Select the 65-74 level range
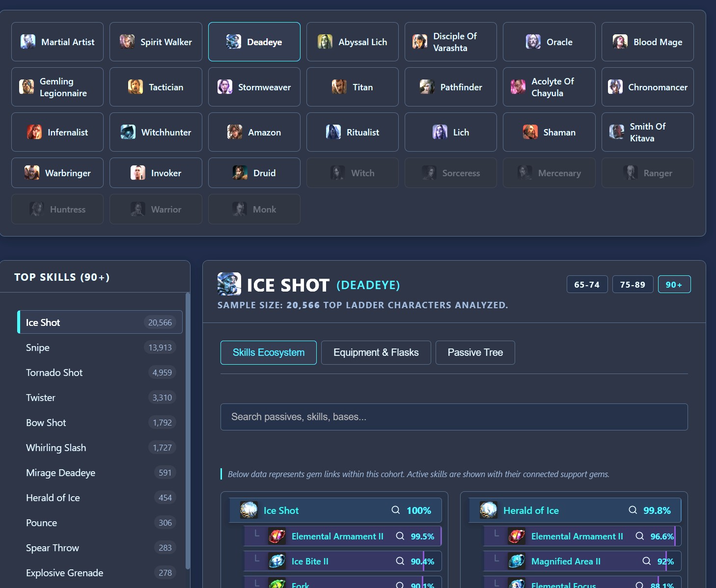Image resolution: width=716 pixels, height=588 pixels. pyautogui.click(x=587, y=284)
